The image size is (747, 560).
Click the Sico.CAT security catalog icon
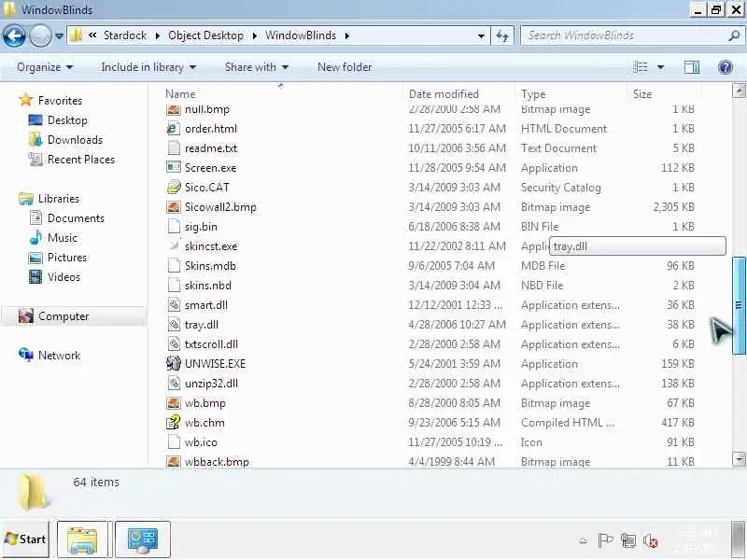coord(174,188)
